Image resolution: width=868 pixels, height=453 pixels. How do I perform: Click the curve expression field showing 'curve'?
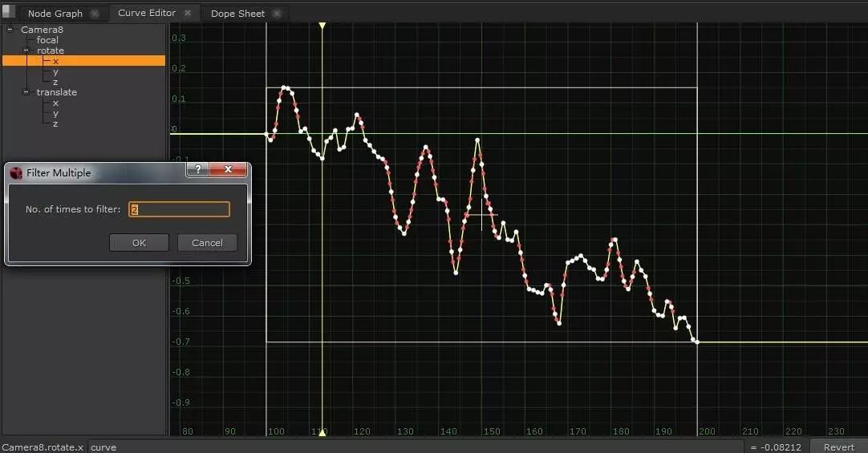coord(416,447)
